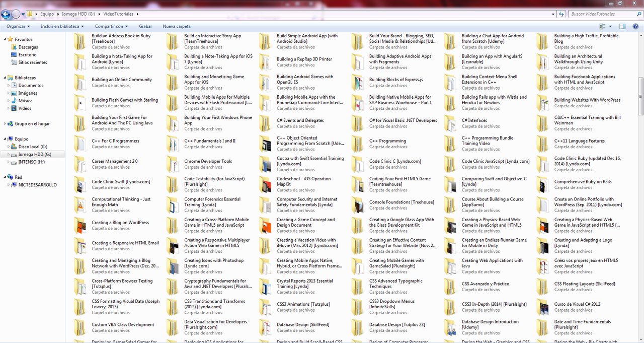This screenshot has height=343, width=644.
Task: Refresh the VideoTutoriales folder view
Action: [x=561, y=14]
